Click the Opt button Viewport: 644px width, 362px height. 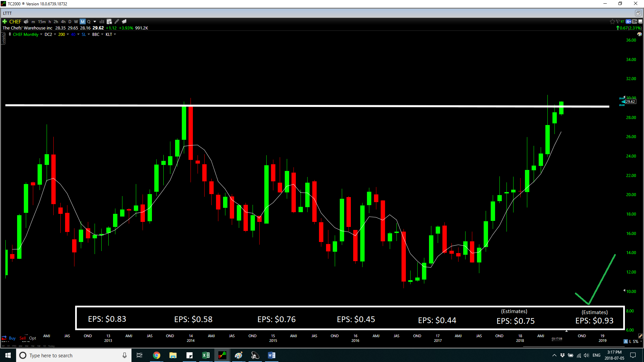pos(33,338)
